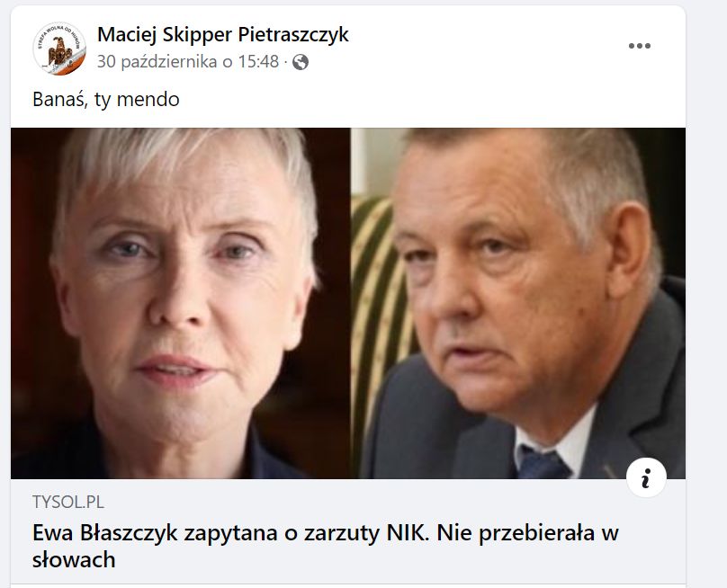Select the post text Banaś, ty mendo
The image size is (727, 588).
point(105,99)
